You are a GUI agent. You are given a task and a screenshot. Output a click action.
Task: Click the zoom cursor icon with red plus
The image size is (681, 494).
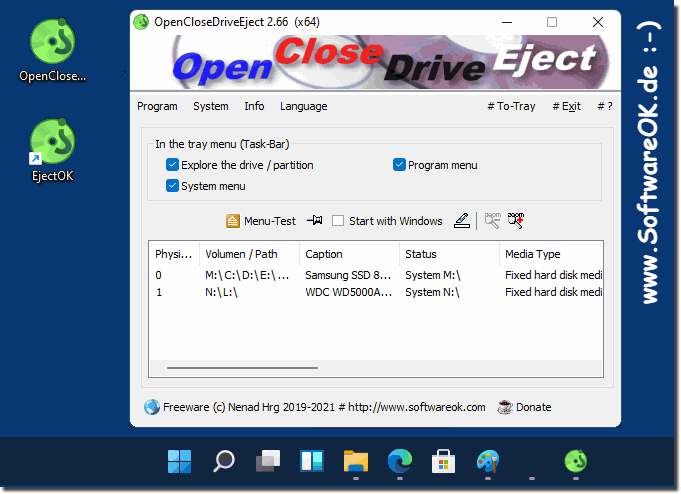(516, 221)
